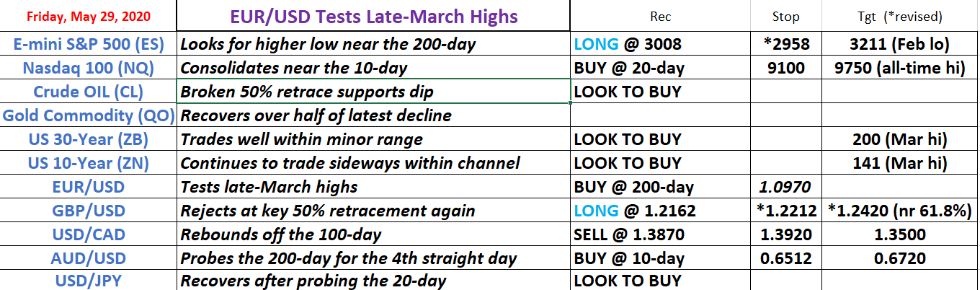The width and height of the screenshot is (980, 290).
Task: Click the Crude OIL (CL) row label
Action: [88, 92]
